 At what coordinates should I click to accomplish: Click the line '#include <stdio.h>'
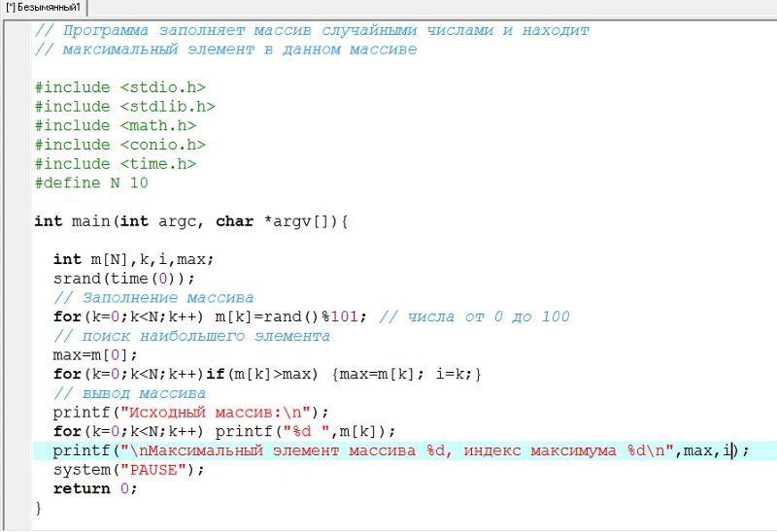coord(119,87)
